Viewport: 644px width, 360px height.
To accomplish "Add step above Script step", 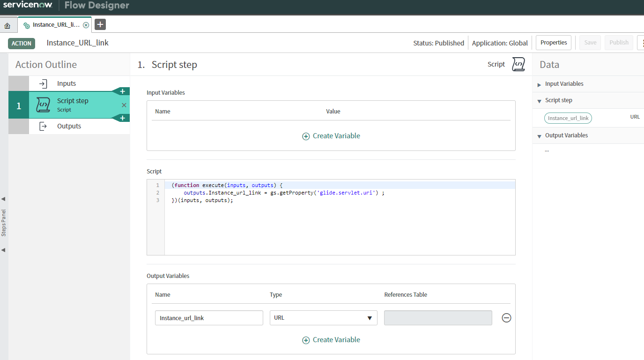I will click(122, 91).
